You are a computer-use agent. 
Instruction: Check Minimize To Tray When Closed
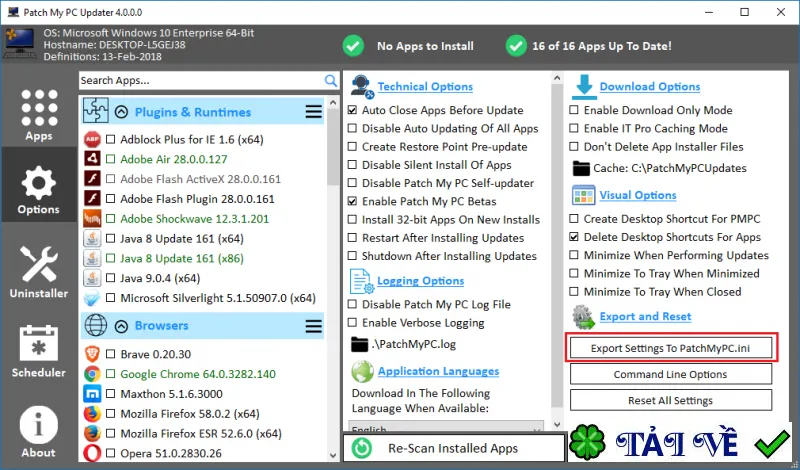point(574,292)
